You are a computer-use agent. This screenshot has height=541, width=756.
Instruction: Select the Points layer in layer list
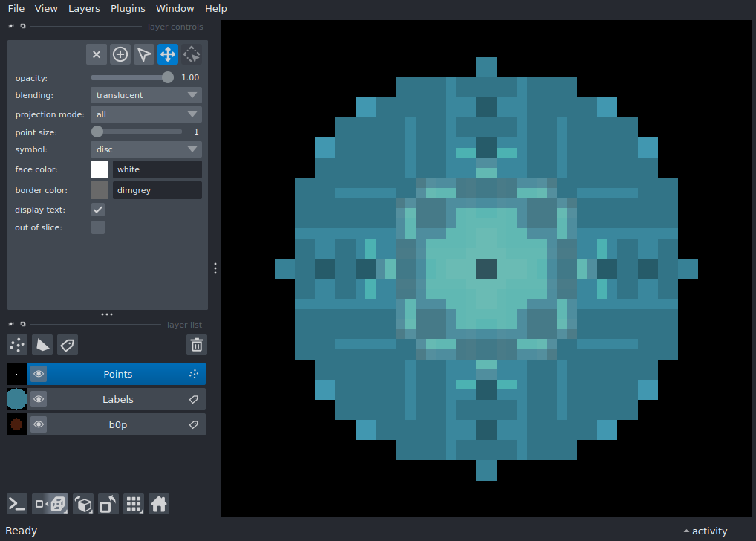point(117,374)
